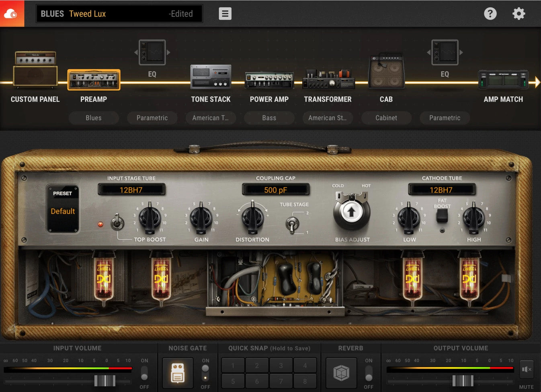The image size is (541, 392).
Task: Open the Input Stage Tube 12BH7 selector
Action: 131,190
